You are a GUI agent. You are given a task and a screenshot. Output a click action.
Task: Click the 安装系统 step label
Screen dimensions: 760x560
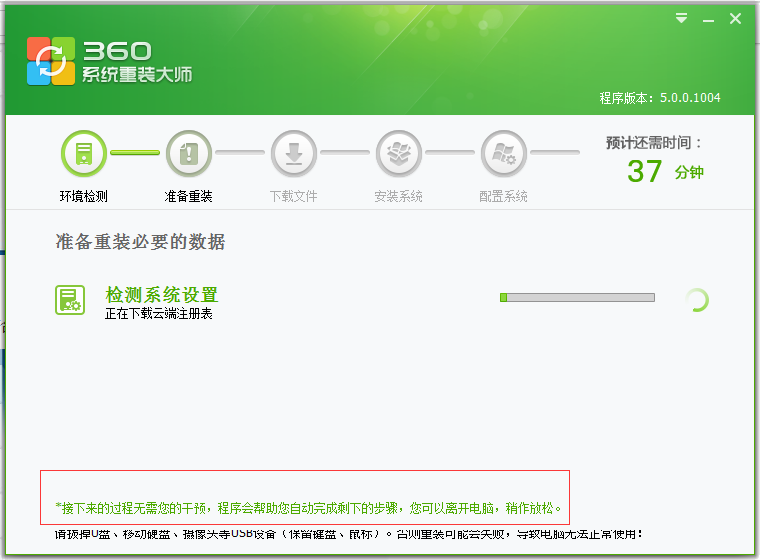(x=398, y=196)
